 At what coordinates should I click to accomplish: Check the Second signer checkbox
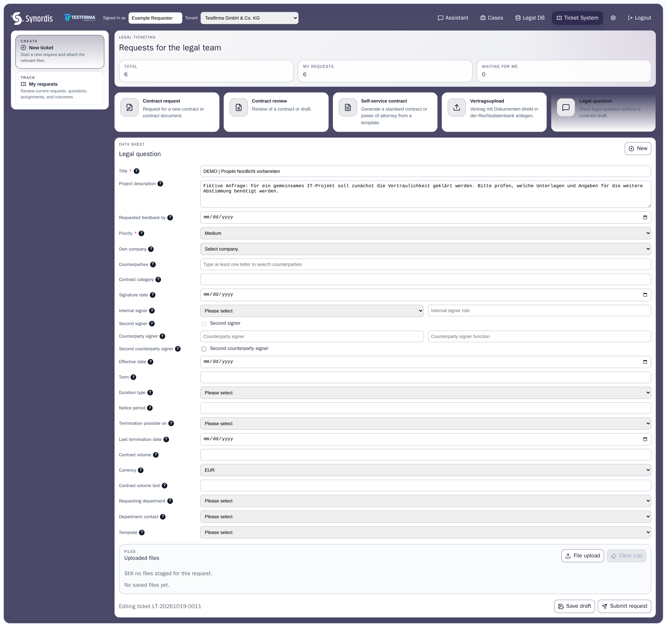pyautogui.click(x=204, y=324)
